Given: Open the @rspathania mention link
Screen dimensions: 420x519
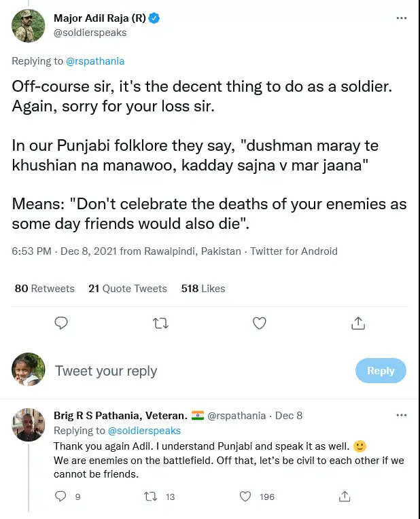Looking at the screenshot, I should coord(95,61).
